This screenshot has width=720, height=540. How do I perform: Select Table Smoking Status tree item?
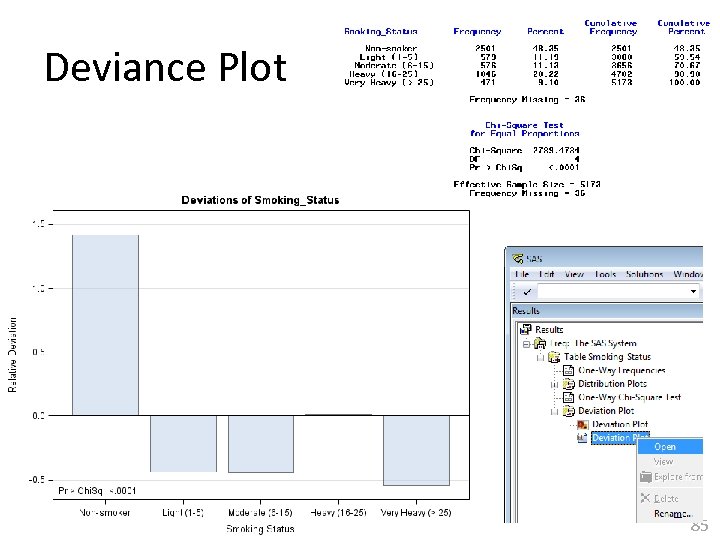(607, 357)
